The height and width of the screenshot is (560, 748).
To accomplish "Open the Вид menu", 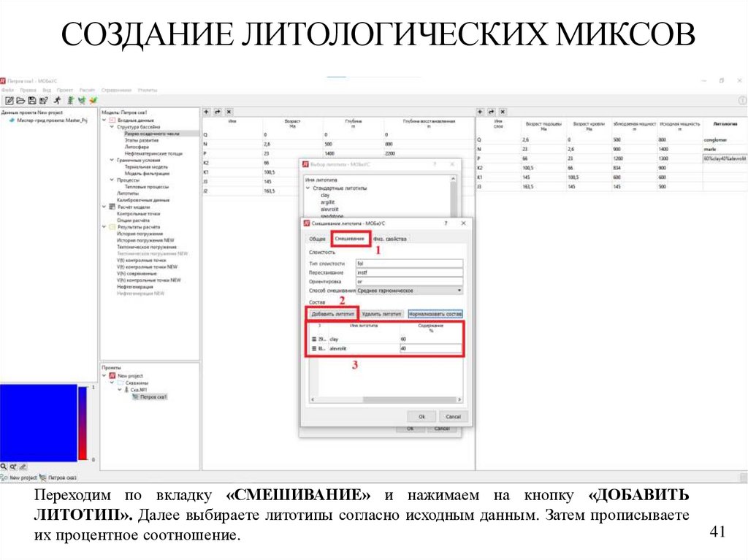I will click(47, 90).
